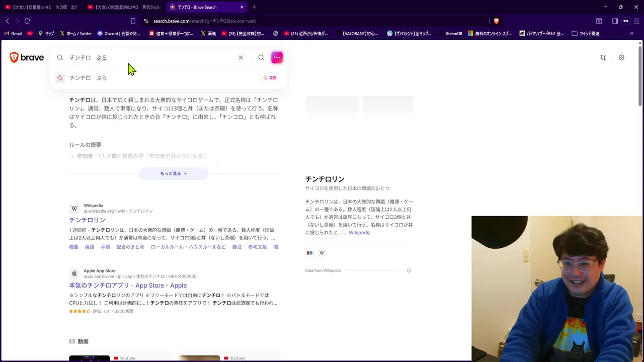Open the SteamDB bookmark
This screenshot has width=644, height=362.
click(x=449, y=34)
